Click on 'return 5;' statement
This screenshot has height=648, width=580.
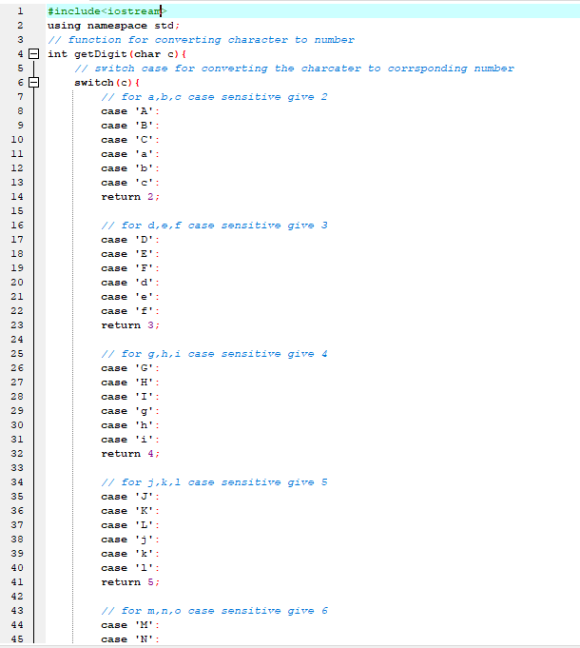(130, 582)
